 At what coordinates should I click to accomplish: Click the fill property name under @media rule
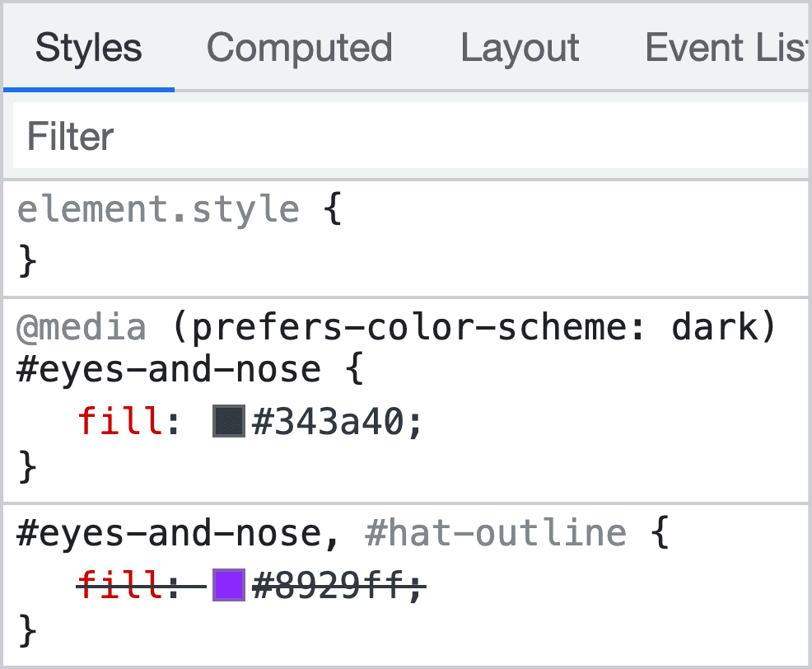coord(120,423)
